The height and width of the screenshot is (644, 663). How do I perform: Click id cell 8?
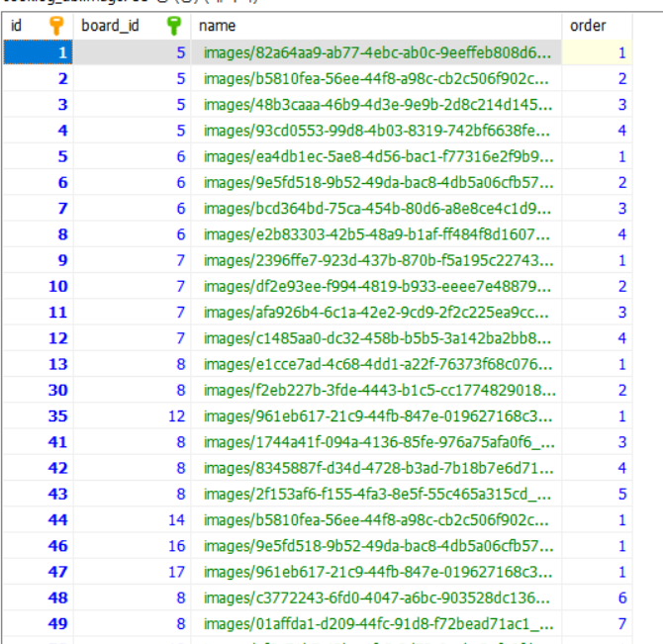coord(38,234)
